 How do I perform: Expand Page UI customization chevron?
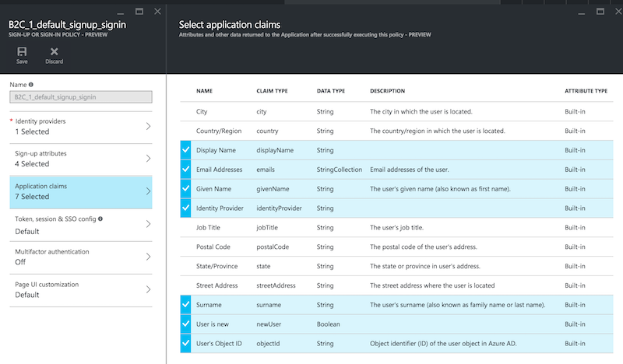tap(148, 289)
